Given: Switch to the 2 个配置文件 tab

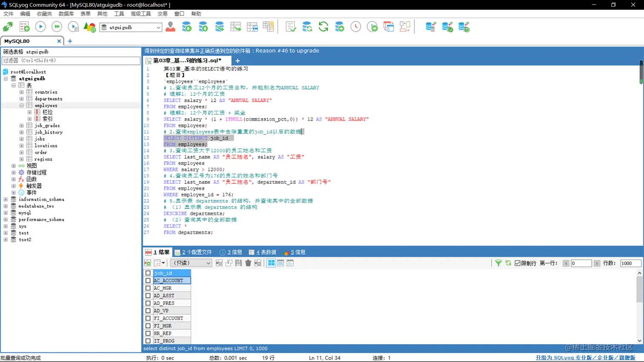Looking at the screenshot, I should point(193,252).
